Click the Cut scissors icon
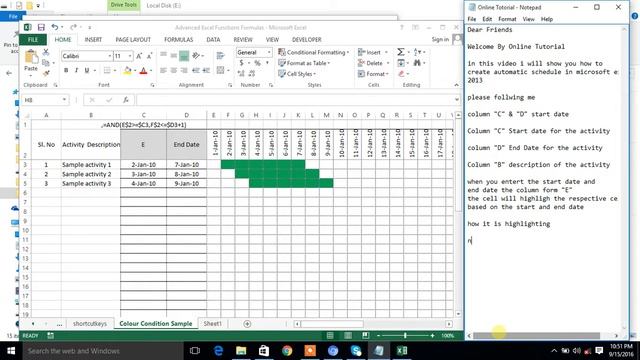The width and height of the screenshot is (640, 360). [46, 52]
